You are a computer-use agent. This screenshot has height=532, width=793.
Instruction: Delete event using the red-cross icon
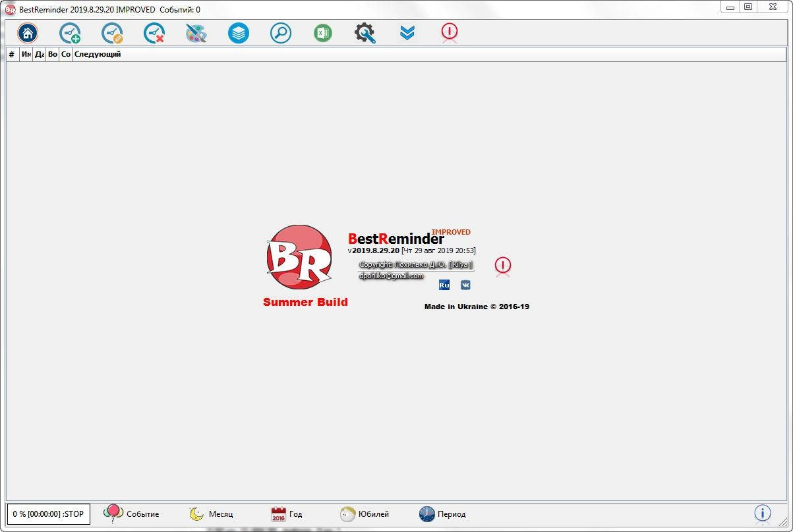pos(154,33)
